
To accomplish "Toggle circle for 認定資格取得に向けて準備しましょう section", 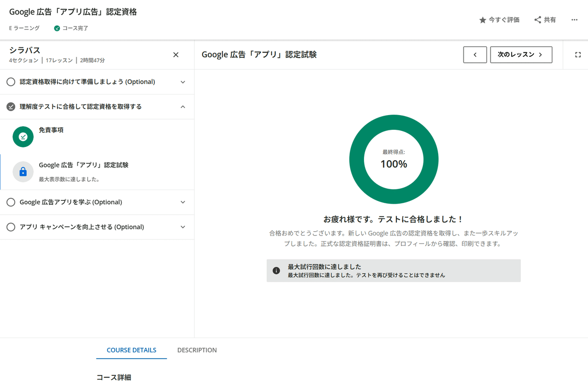I will point(11,82).
